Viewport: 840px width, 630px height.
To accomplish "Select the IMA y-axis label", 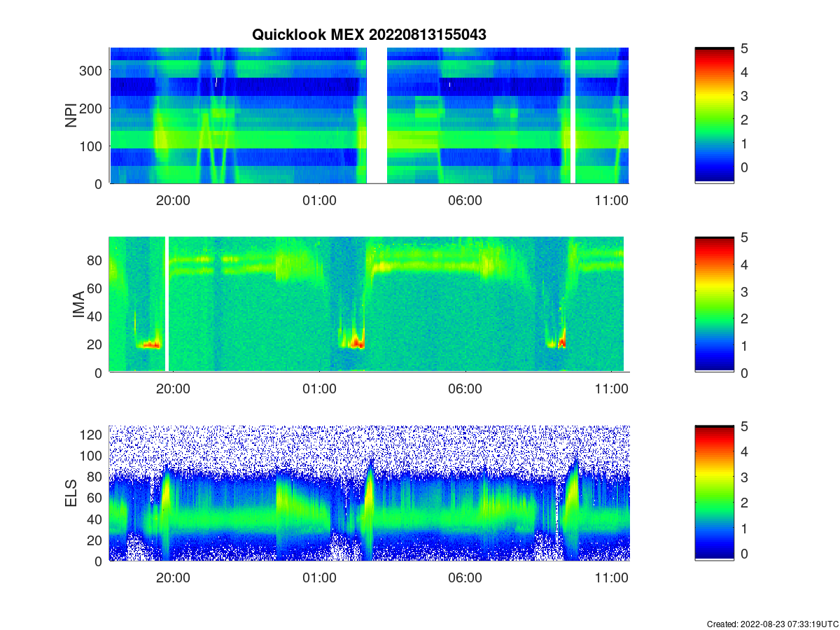I will (78, 305).
